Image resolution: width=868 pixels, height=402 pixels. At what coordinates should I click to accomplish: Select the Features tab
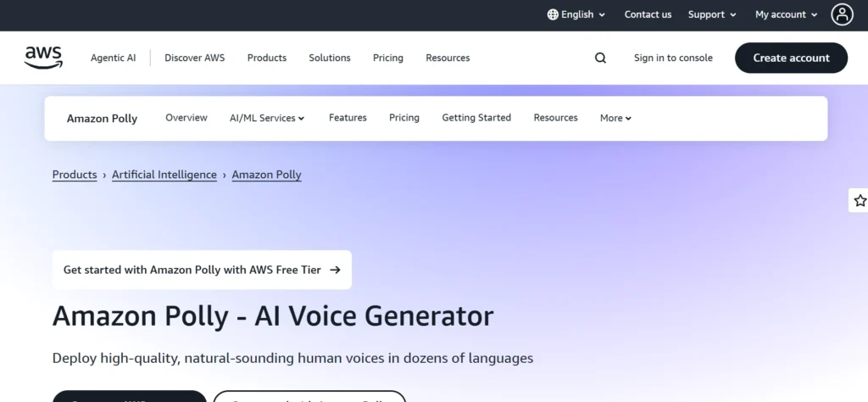point(348,118)
